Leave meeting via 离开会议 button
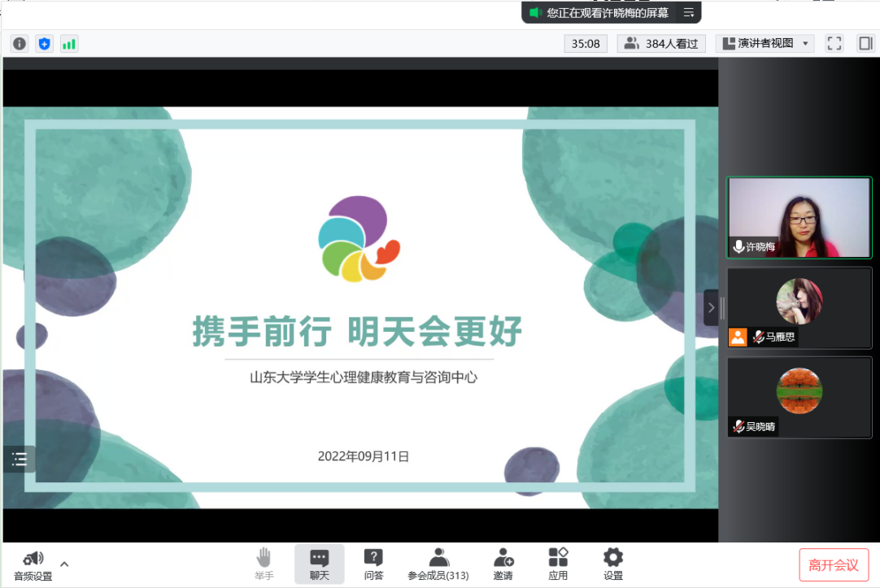880x588 pixels. coord(833,564)
